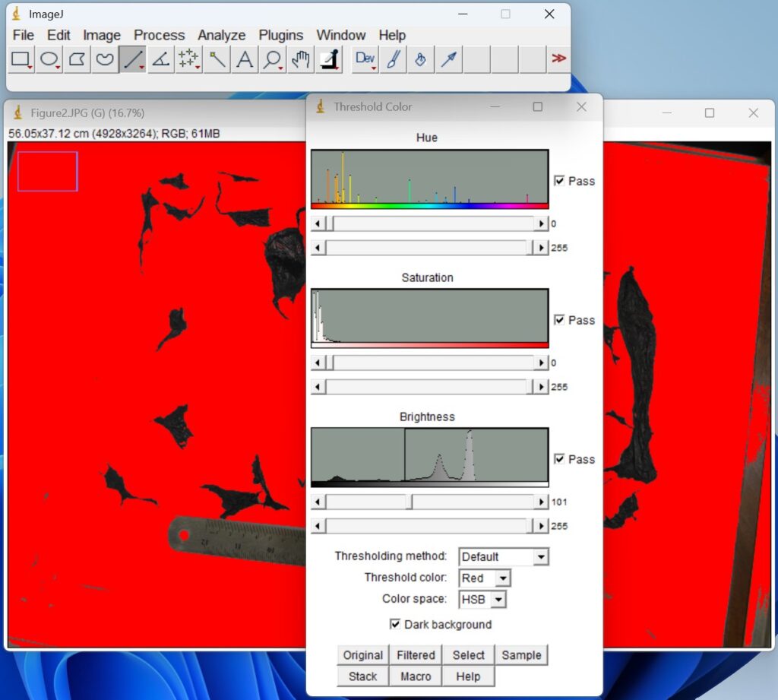Viewport: 778px width, 700px height.
Task: Open the Thresholding method dropdown
Action: [541, 556]
